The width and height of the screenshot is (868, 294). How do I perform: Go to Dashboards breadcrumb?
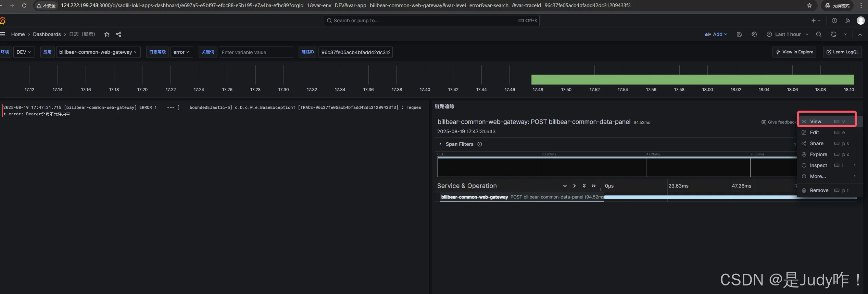tap(47, 34)
